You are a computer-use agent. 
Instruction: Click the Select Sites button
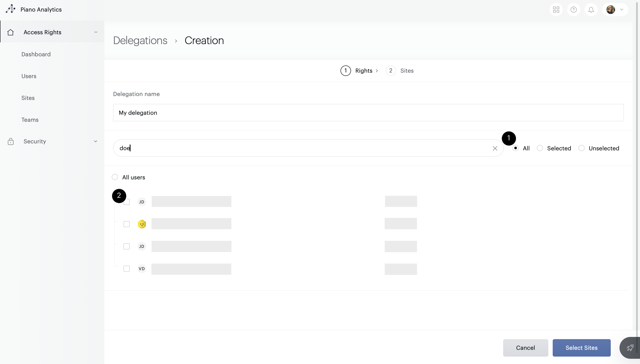tap(581, 348)
